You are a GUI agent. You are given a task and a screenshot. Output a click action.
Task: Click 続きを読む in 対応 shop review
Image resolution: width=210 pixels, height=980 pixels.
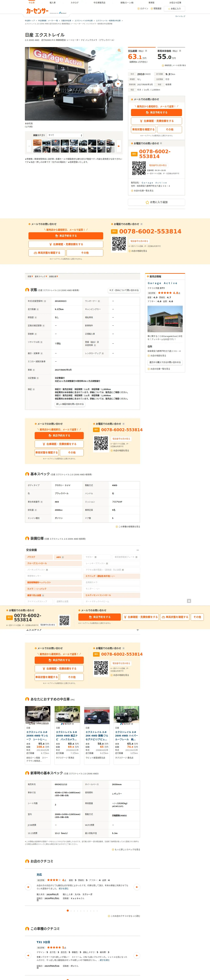tap(64, 889)
